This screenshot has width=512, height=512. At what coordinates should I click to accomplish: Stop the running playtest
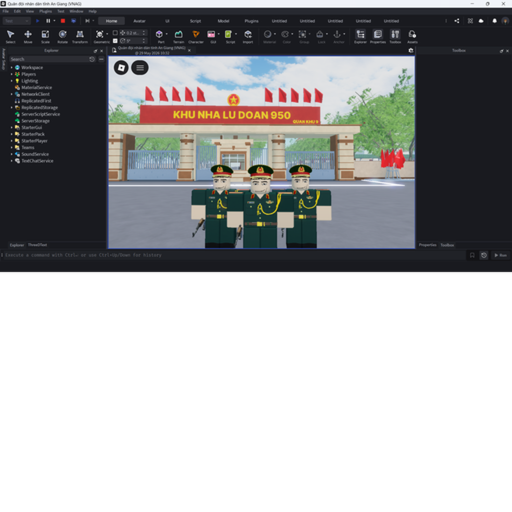63,21
